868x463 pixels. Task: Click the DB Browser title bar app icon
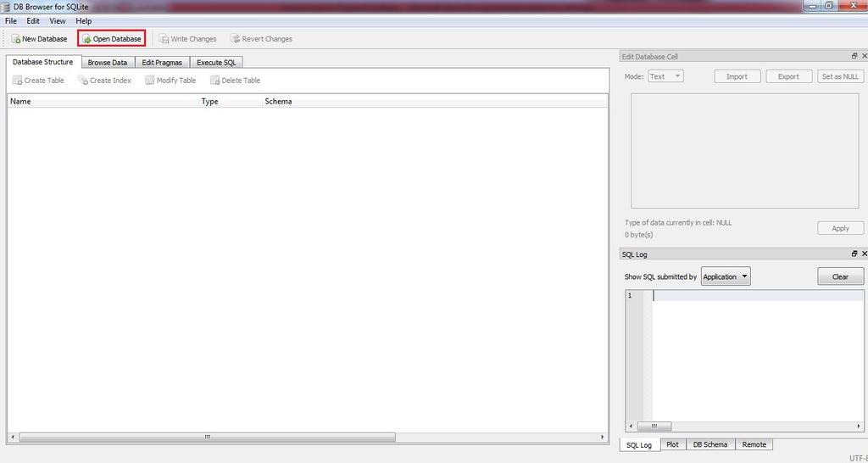[x=6, y=7]
